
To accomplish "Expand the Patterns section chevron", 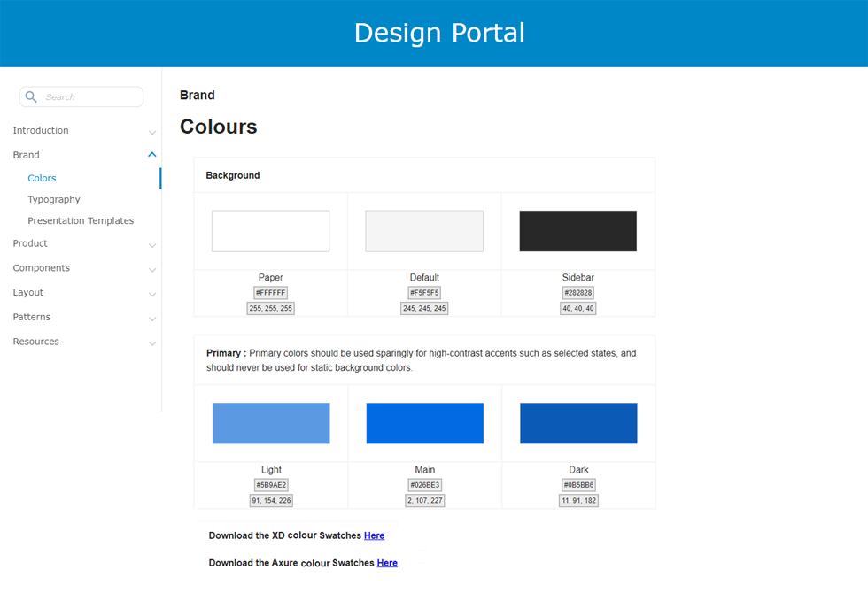I will 152,318.
